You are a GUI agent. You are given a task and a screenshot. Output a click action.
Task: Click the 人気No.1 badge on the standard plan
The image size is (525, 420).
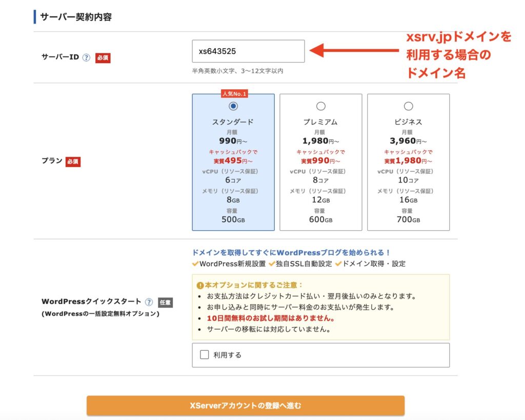pyautogui.click(x=234, y=94)
